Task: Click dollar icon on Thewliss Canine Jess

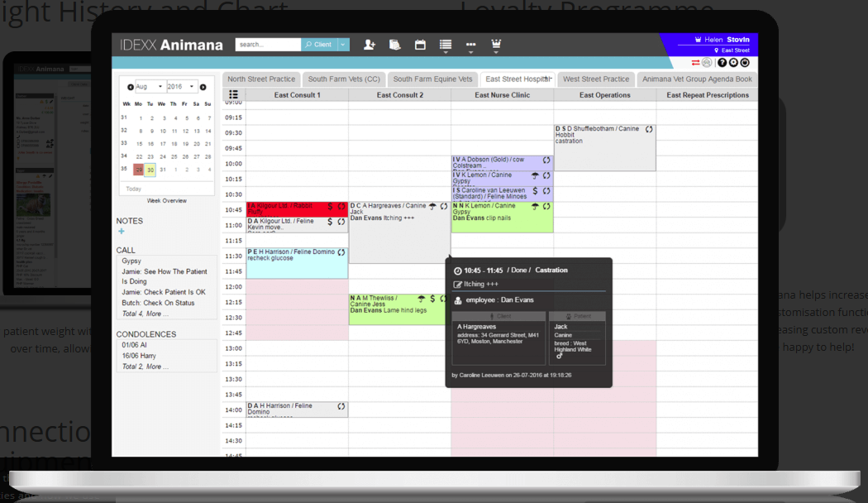Action: (x=432, y=299)
